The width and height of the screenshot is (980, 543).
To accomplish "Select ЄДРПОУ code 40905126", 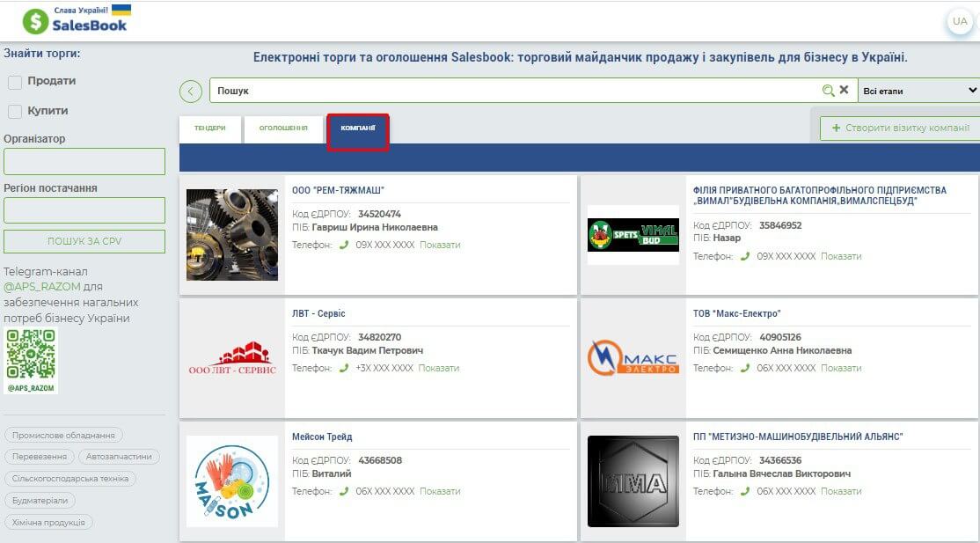I will tap(780, 337).
